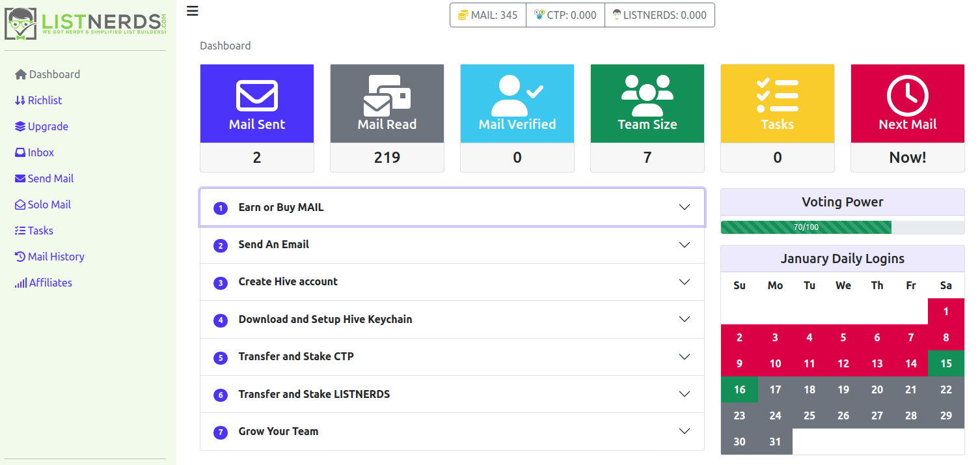Toggle the hamburger sidebar menu
Screen dimensions: 980x465
pyautogui.click(x=192, y=10)
